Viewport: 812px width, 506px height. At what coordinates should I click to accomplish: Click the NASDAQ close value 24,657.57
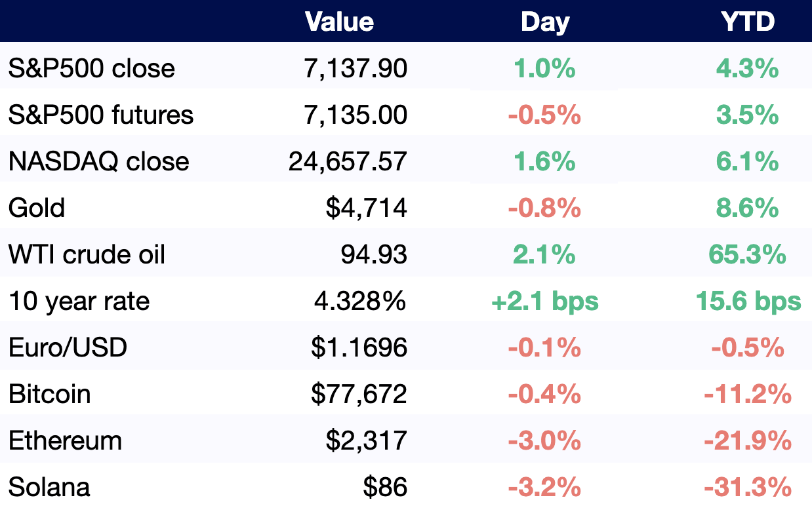348,161
